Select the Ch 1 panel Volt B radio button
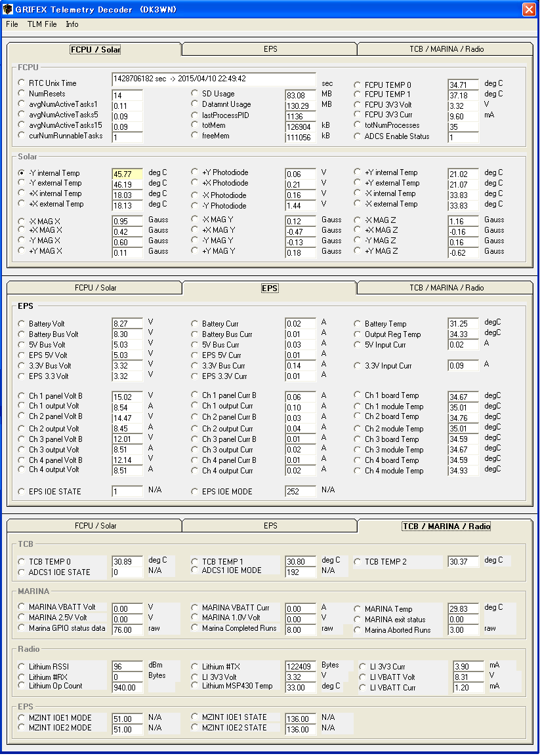The width and height of the screenshot is (540, 756). 21,395
